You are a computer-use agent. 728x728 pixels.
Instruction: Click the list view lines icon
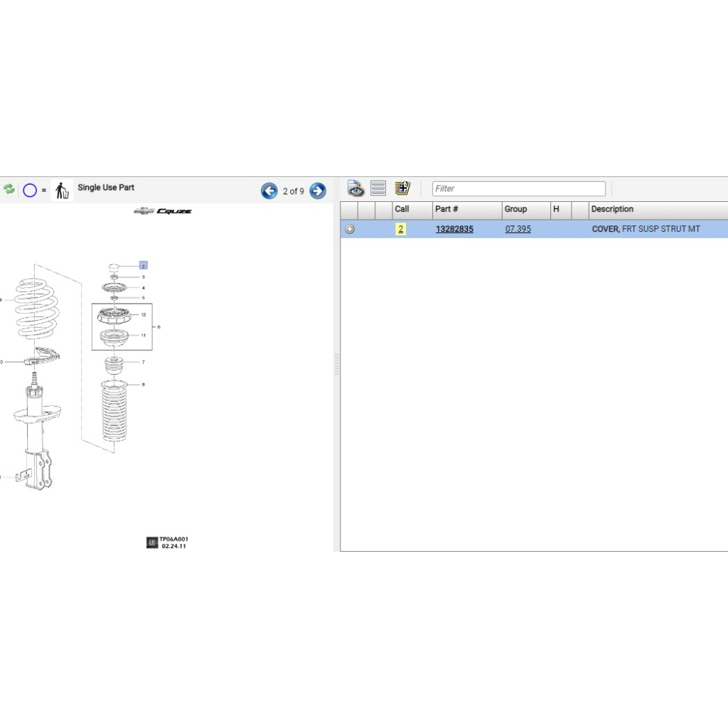(378, 188)
